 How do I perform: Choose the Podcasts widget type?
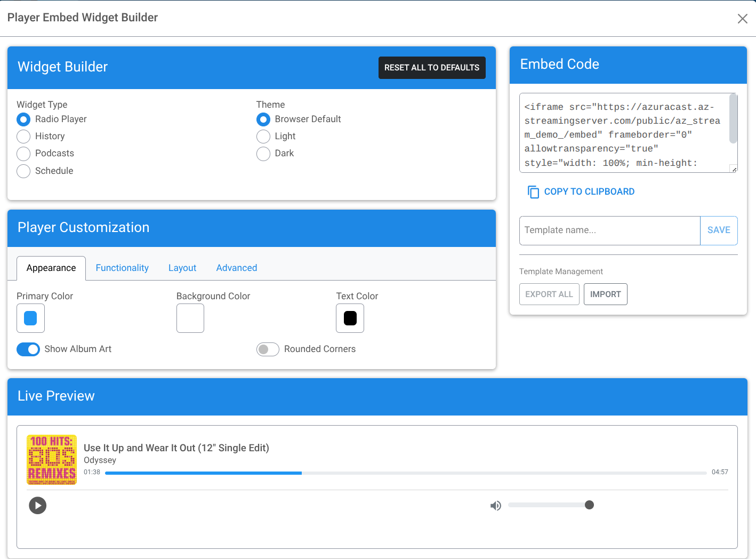tap(23, 154)
